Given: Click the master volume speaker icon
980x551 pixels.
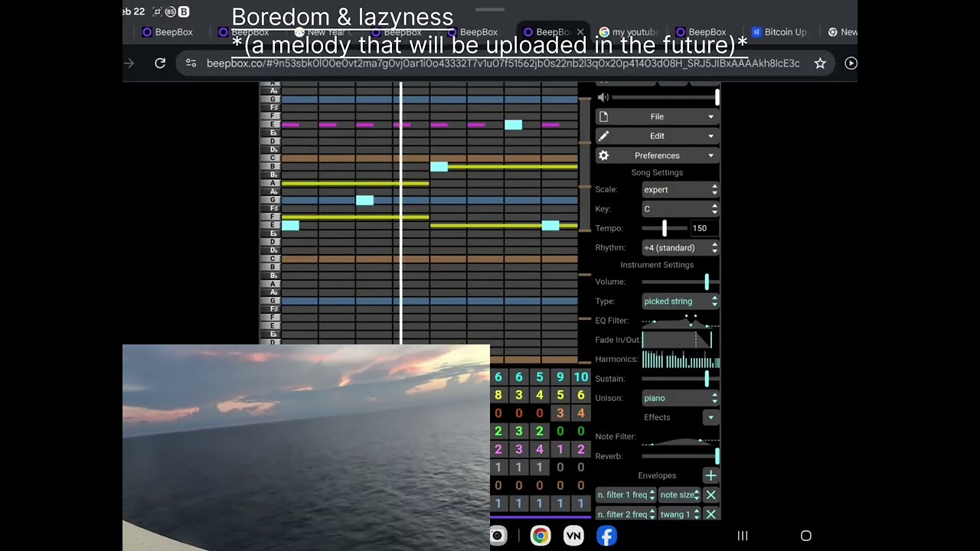Looking at the screenshot, I should (x=603, y=97).
